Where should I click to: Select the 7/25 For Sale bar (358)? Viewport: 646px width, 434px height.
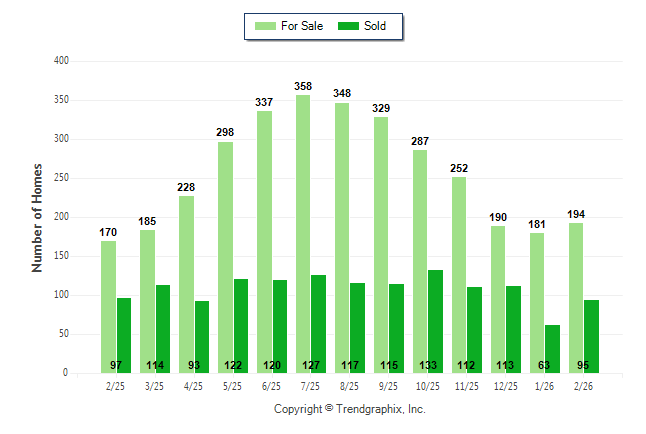pyautogui.click(x=303, y=234)
